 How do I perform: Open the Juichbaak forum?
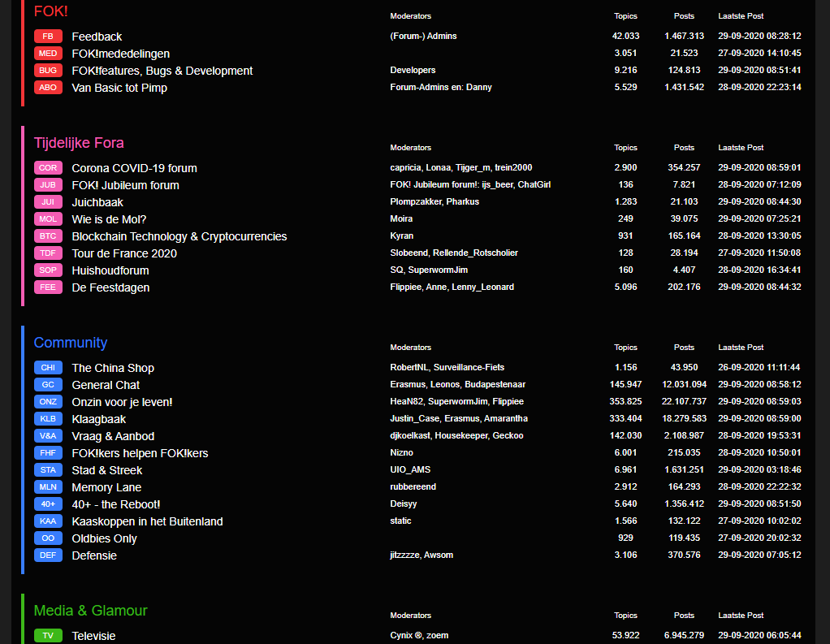point(97,202)
